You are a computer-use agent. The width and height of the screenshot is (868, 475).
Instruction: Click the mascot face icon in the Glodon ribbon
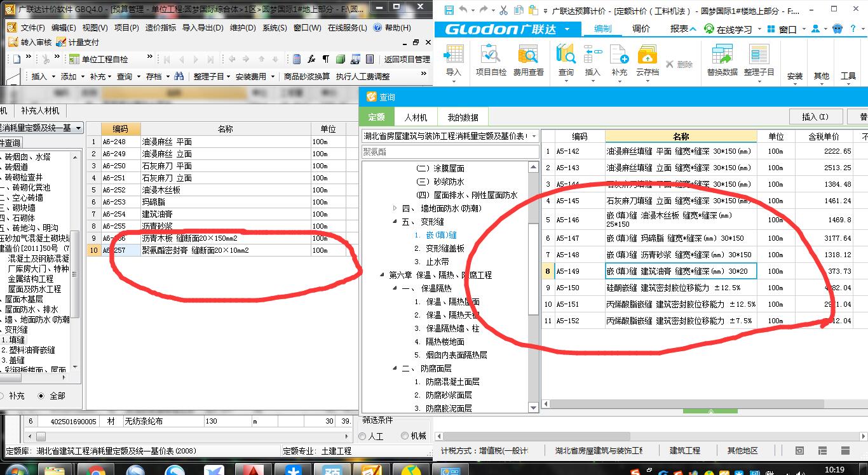[x=837, y=29]
